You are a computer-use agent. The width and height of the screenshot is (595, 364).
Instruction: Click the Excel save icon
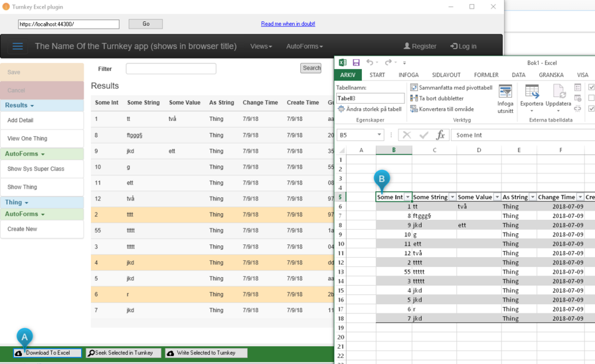(356, 62)
